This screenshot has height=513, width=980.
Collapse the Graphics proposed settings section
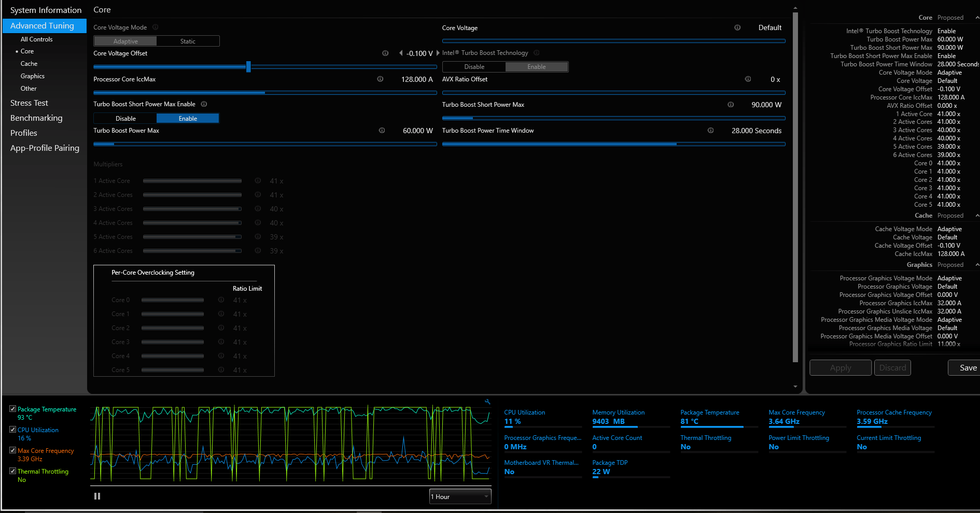[977, 265]
